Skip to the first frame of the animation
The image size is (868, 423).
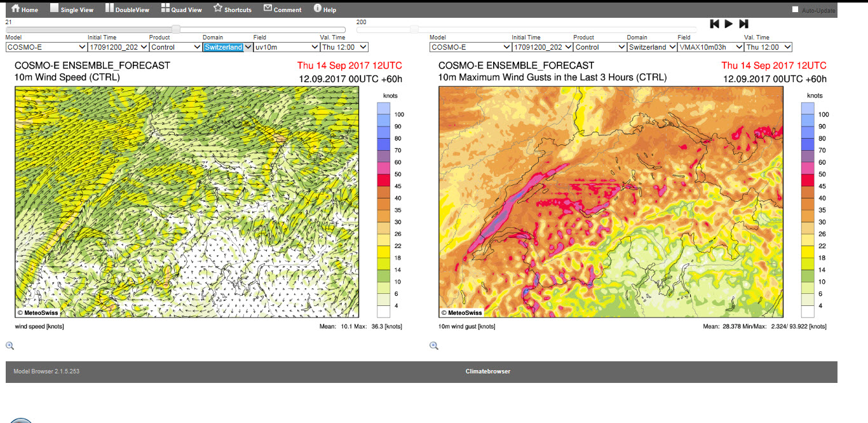point(714,24)
